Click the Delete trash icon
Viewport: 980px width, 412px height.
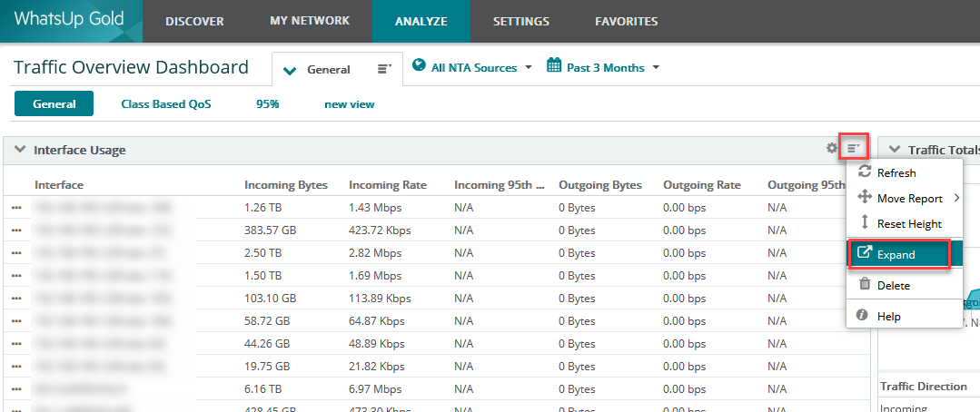(x=865, y=285)
